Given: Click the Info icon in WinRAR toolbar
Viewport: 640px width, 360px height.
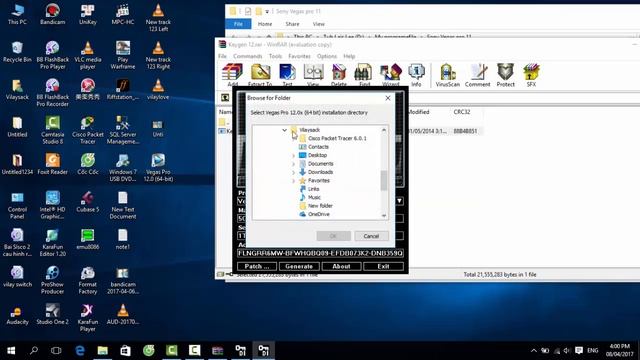Looking at the screenshot, I should (416, 75).
